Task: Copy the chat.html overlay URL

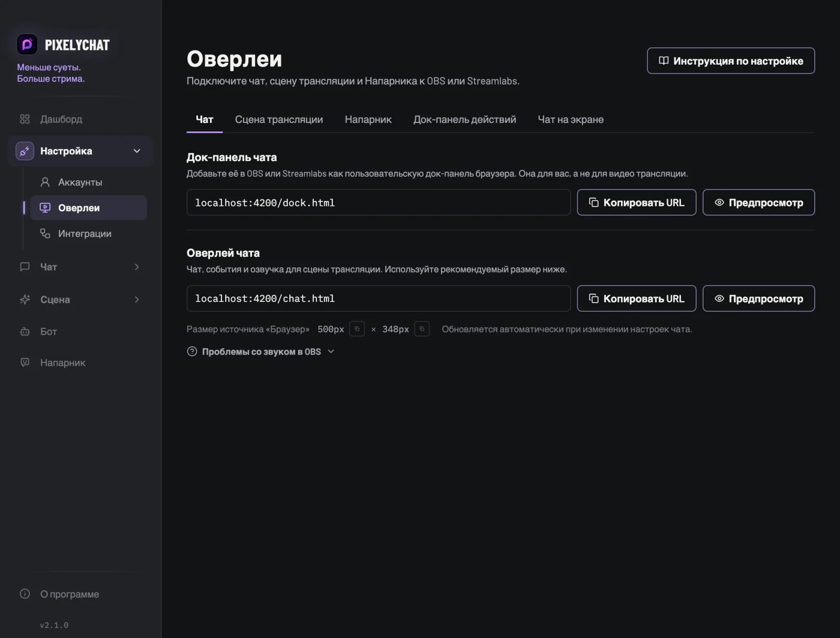Action: tap(636, 298)
